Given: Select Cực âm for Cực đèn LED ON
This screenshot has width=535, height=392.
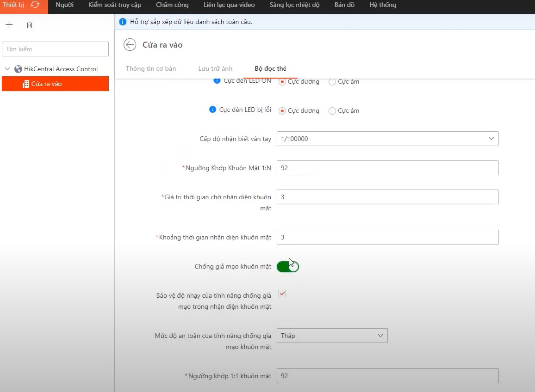Looking at the screenshot, I should pyautogui.click(x=332, y=82).
